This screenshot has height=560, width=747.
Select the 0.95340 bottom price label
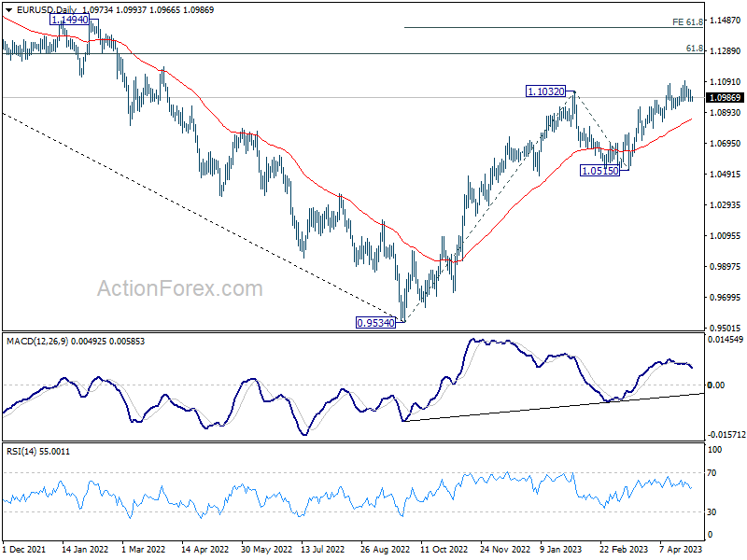376,323
